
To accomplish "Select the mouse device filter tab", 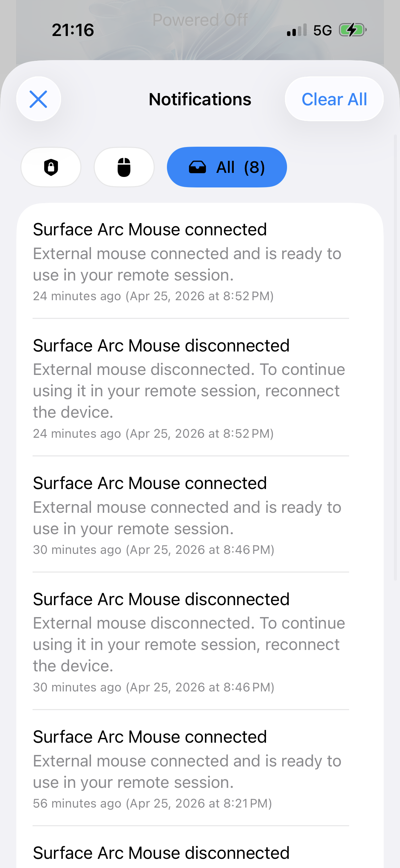I will pos(124,167).
